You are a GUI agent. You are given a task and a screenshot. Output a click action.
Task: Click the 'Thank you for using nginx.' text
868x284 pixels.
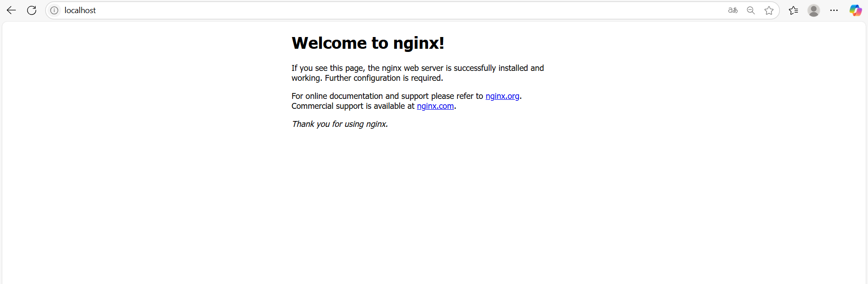coord(340,124)
